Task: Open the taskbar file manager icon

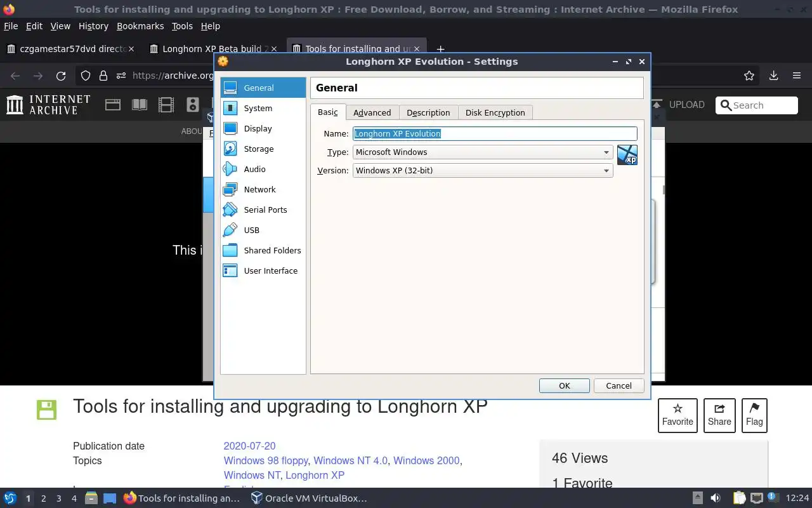Action: click(91, 498)
